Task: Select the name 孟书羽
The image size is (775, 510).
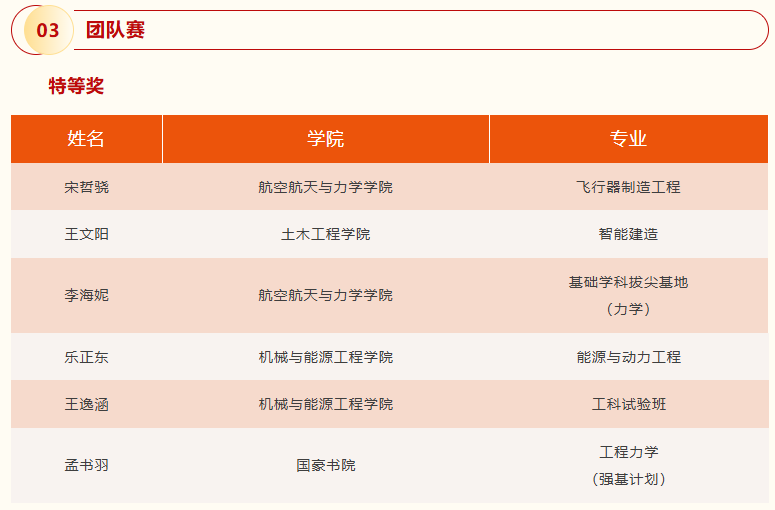Action: tap(86, 465)
